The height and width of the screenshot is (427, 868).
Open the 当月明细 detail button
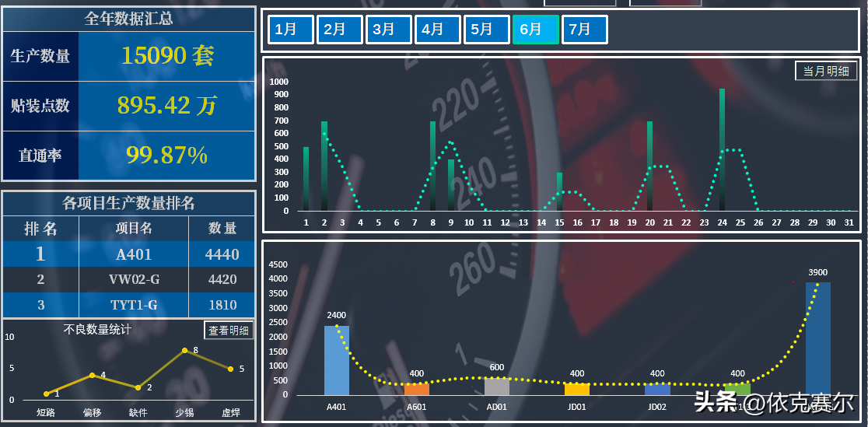pos(826,71)
